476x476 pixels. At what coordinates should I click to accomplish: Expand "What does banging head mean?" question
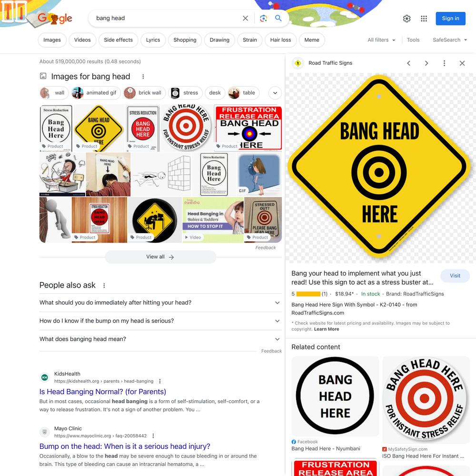pos(159,339)
